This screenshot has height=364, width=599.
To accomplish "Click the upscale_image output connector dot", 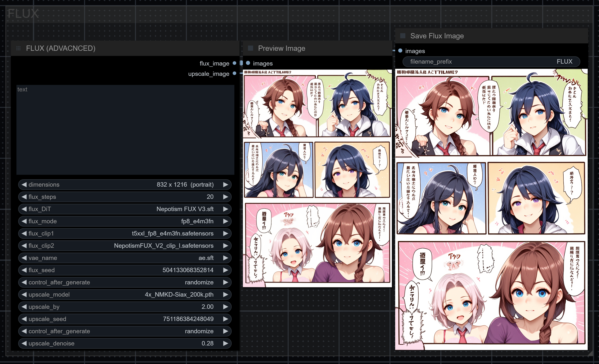I will pos(234,73).
